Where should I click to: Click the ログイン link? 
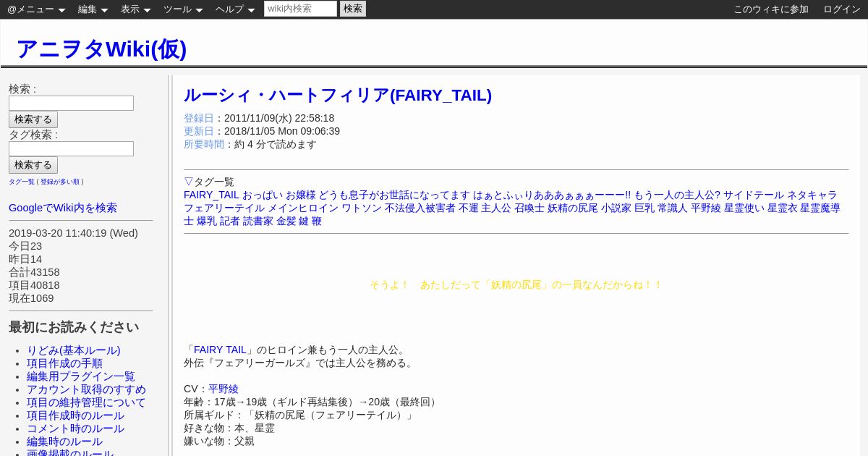tap(842, 9)
